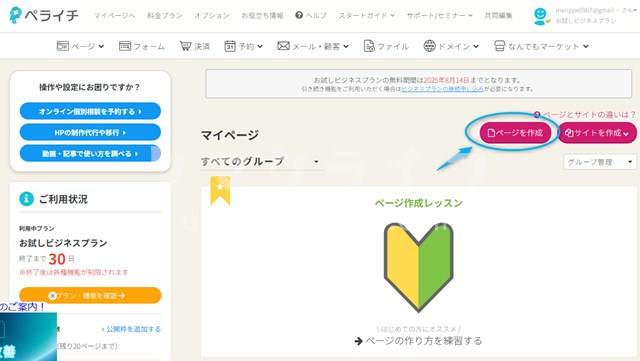Click the ペライチ logo

pyautogui.click(x=44, y=16)
